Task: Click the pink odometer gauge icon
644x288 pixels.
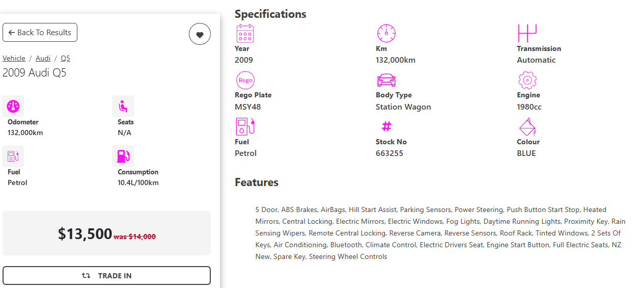Action: point(13,107)
